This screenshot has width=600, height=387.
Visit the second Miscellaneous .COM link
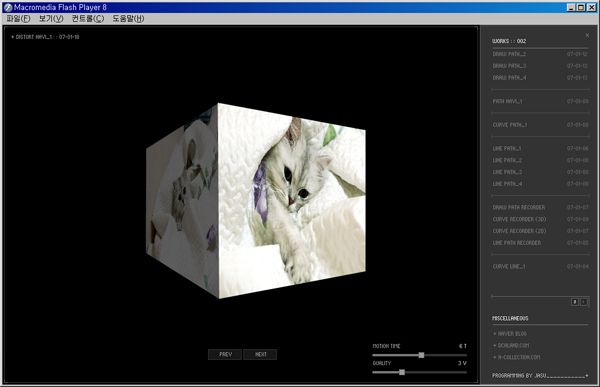click(x=511, y=345)
